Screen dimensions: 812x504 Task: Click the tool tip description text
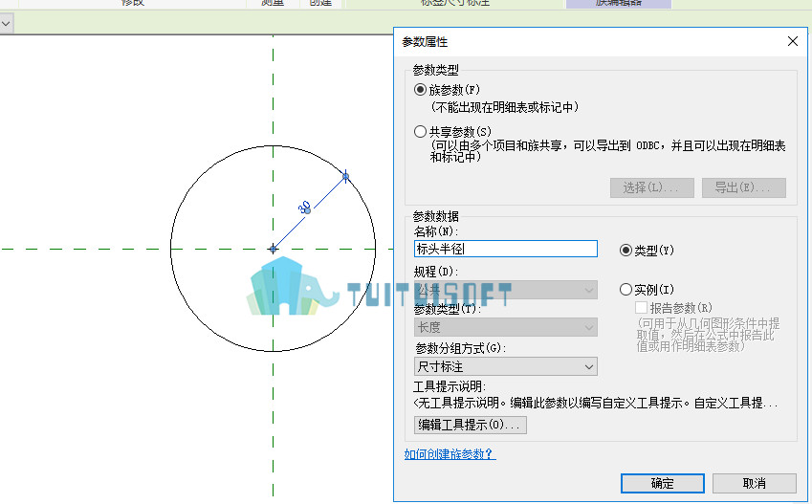click(x=596, y=403)
